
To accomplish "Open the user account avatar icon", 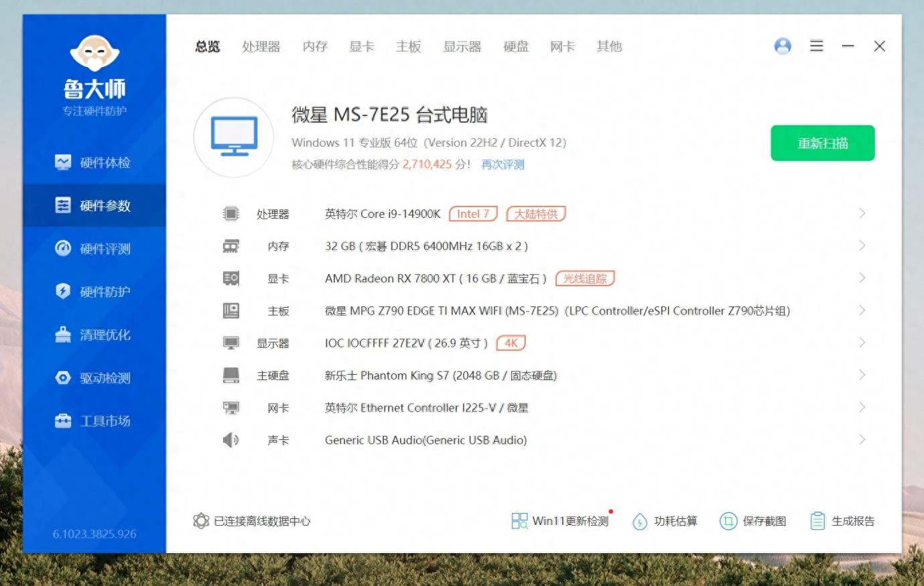I will [783, 46].
